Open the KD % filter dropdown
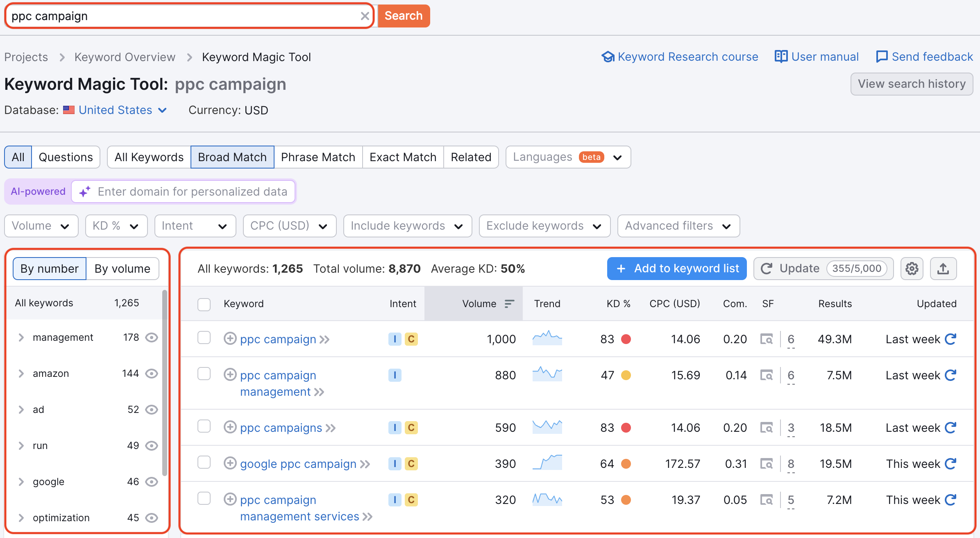 [x=116, y=226]
